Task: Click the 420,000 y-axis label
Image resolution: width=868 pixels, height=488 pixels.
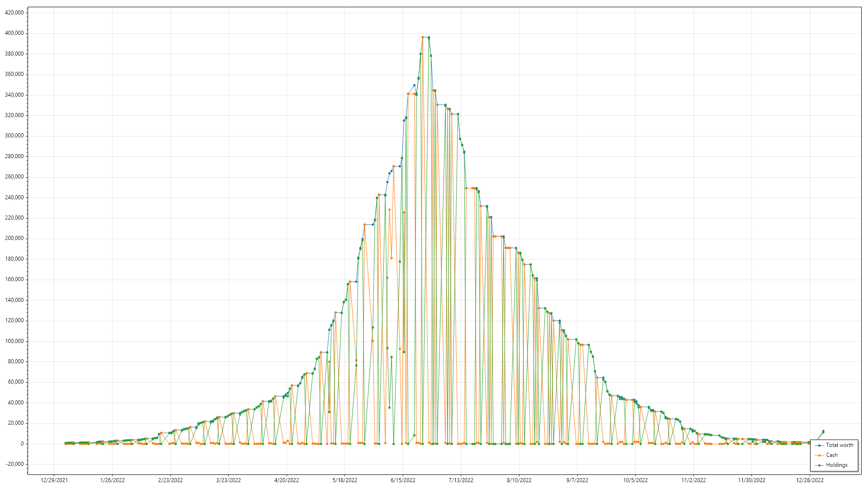Action: pyautogui.click(x=14, y=13)
